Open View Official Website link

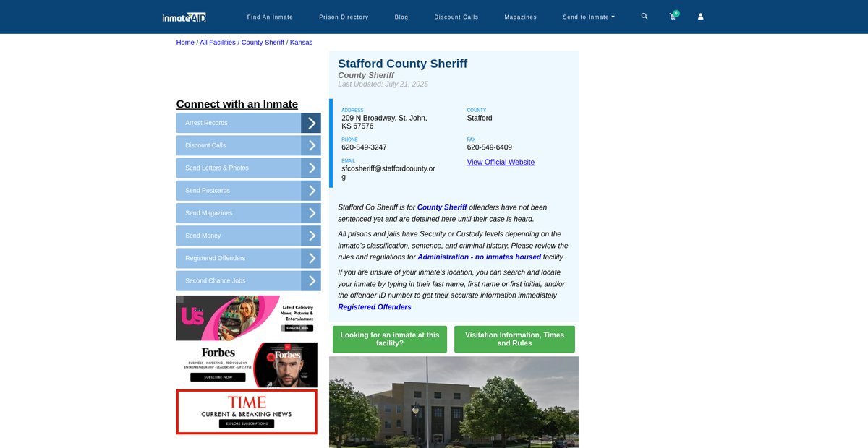[501, 163]
